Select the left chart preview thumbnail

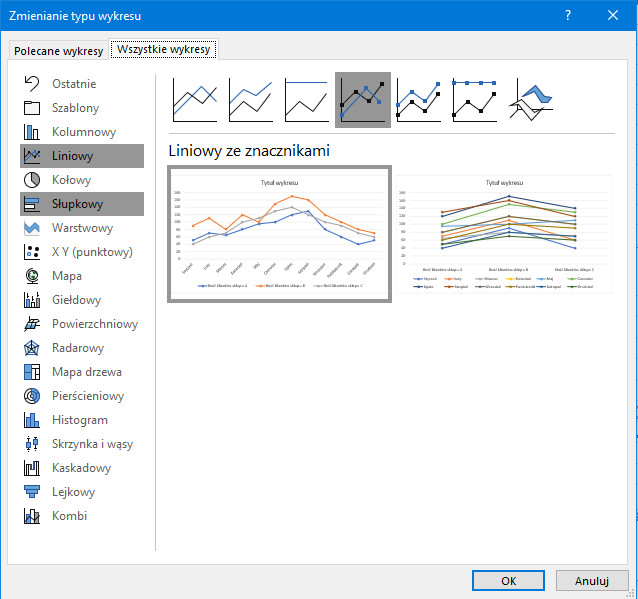(x=279, y=233)
